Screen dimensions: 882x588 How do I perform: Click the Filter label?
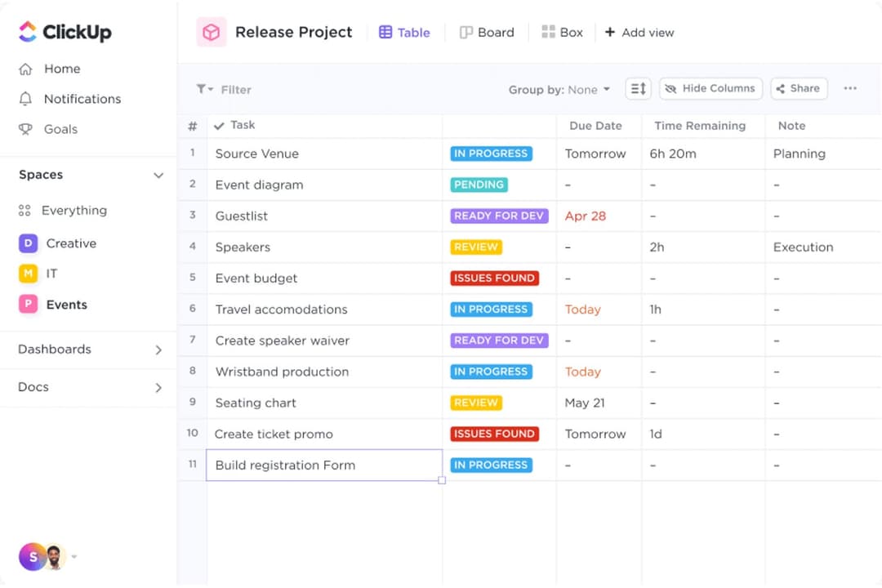pyautogui.click(x=236, y=90)
